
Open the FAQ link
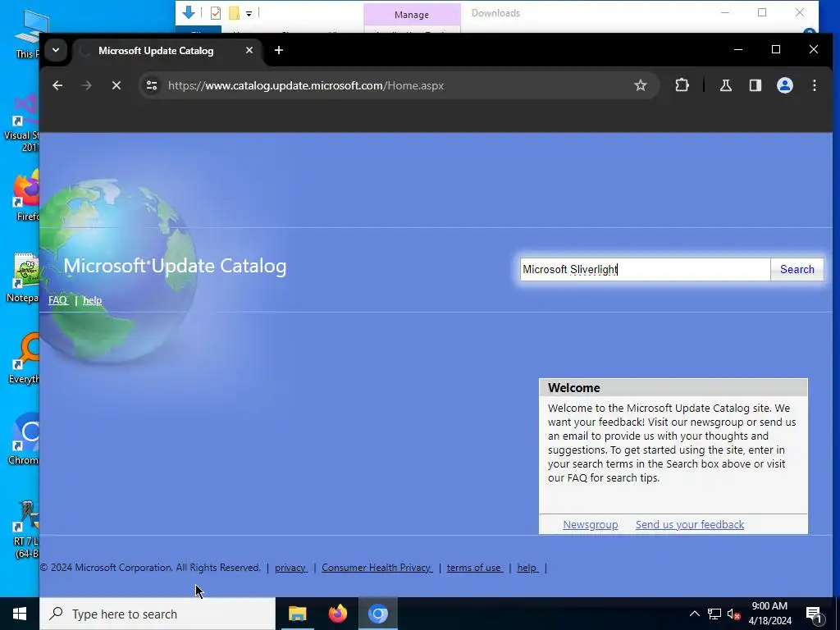[x=58, y=300]
